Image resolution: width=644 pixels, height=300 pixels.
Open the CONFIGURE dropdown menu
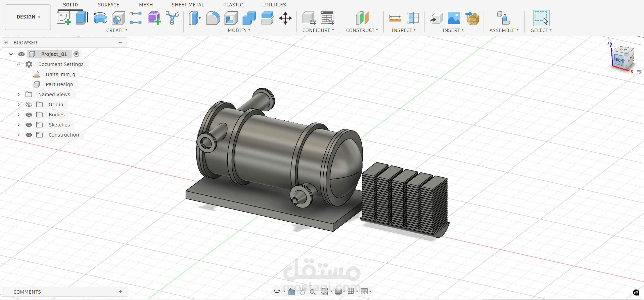[318, 30]
